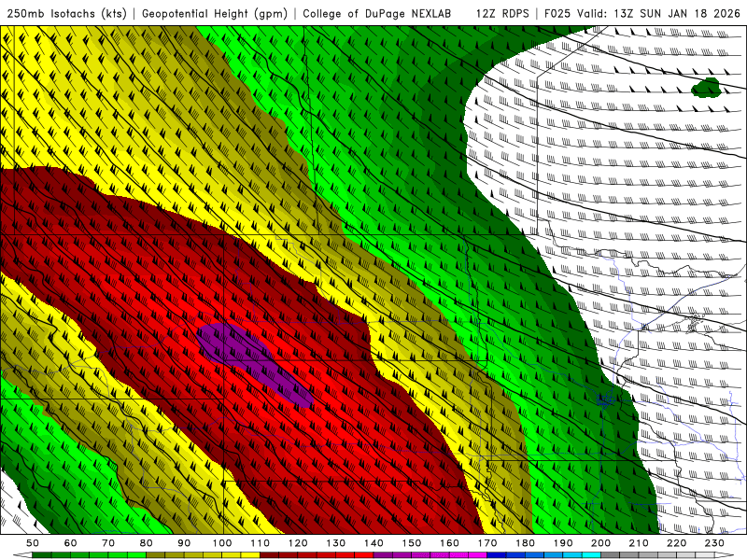This screenshot has width=747, height=560.
Task: Click the '120' label on the color scale
Action: pyautogui.click(x=298, y=543)
